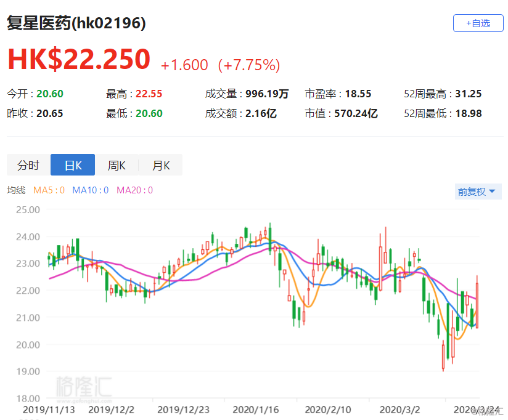Click the 2020/1/16 date axis label
This screenshot has width=508, height=420.
(x=256, y=410)
